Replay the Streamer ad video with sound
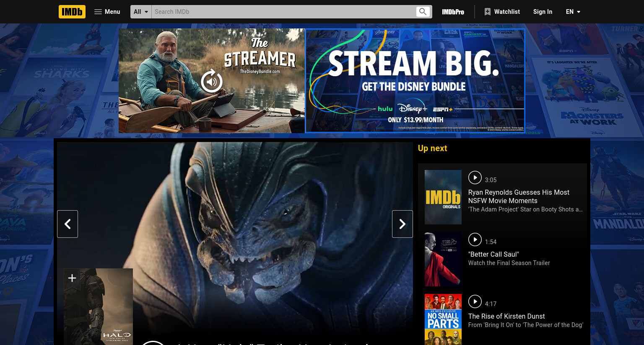Image resolution: width=644 pixels, height=345 pixels. 211,81
